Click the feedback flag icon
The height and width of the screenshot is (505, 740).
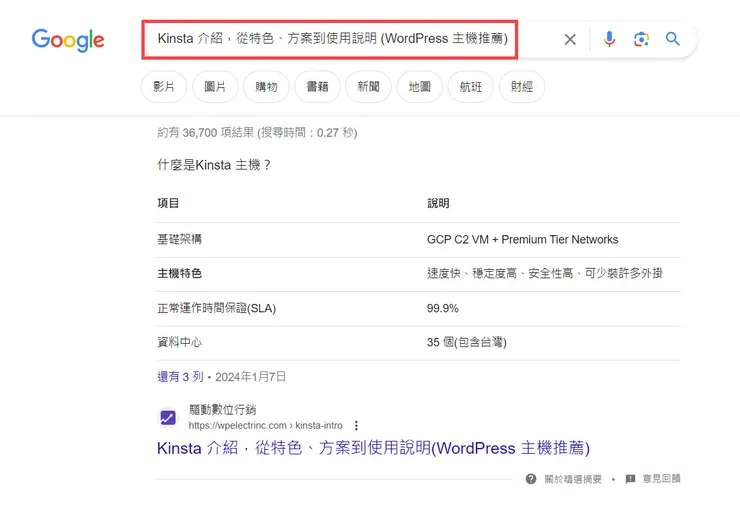pyautogui.click(x=630, y=479)
